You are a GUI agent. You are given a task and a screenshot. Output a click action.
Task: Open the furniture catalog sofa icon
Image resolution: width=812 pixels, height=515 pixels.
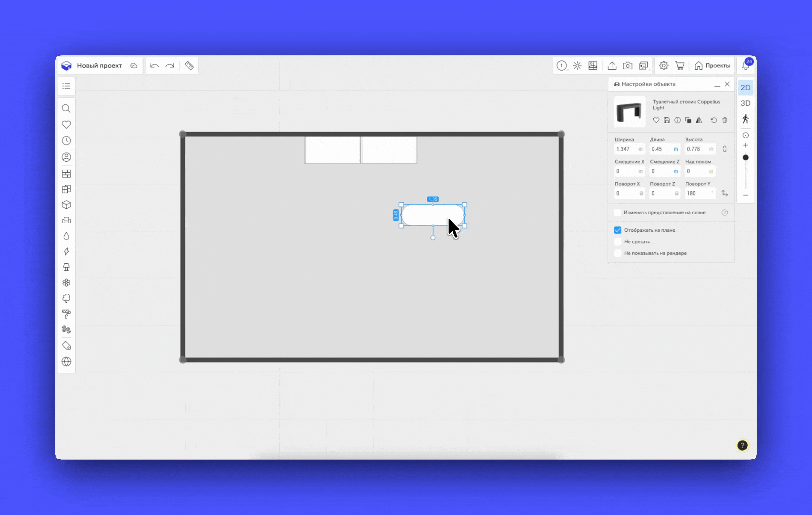pos(66,220)
